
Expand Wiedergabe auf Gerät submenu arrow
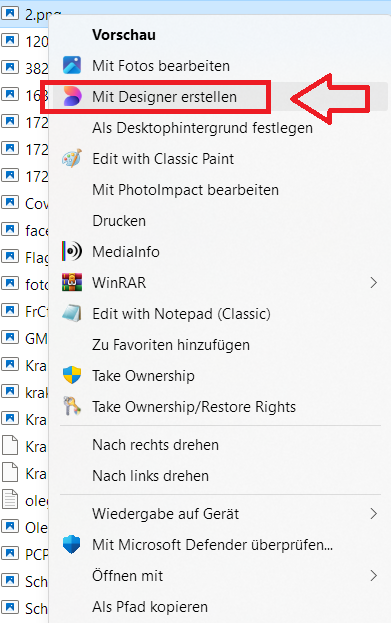(373, 514)
